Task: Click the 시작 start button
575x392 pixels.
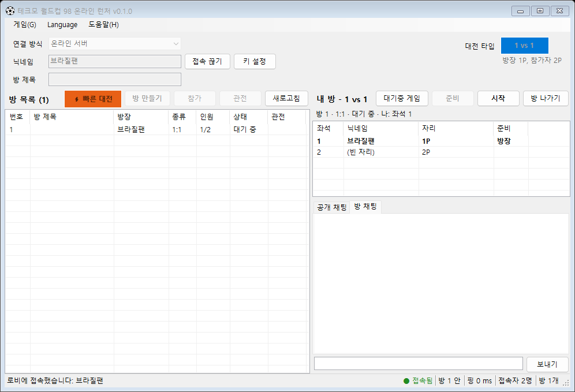Action: [x=498, y=98]
